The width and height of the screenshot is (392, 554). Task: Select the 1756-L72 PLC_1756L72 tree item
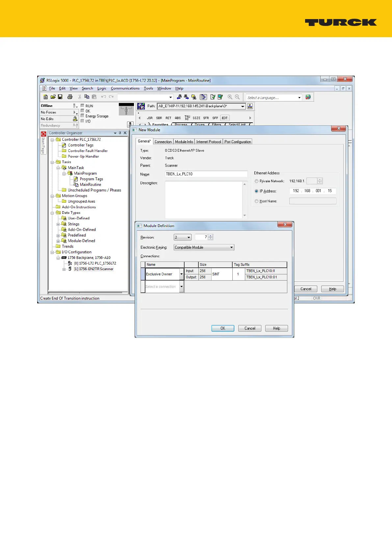[95, 263]
